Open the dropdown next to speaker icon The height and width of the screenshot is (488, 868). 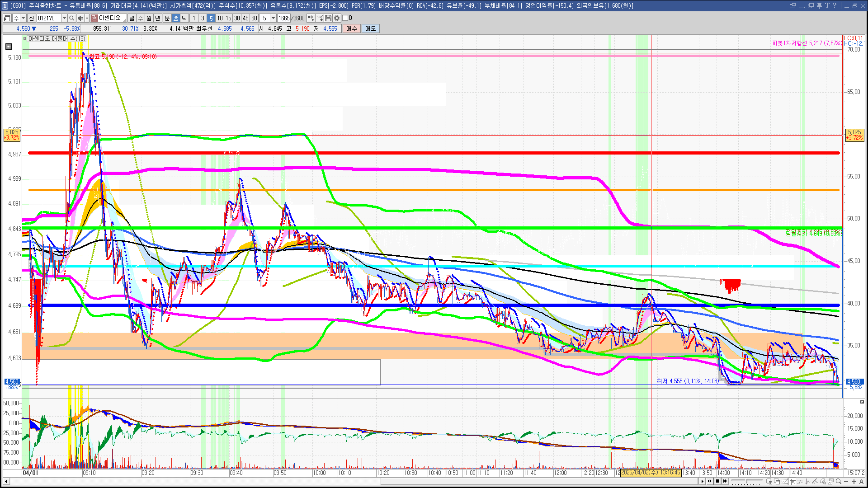coord(87,18)
